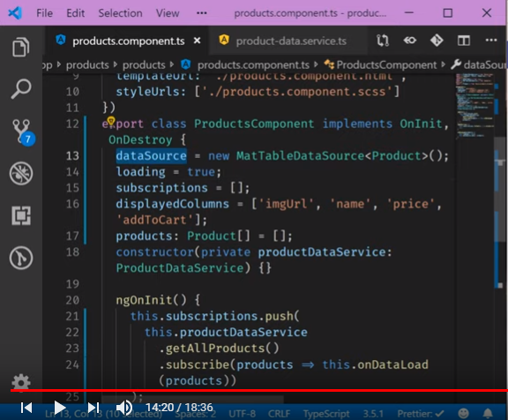Toggle the video mute speaker button
The height and width of the screenshot is (420, 508).
point(124,408)
